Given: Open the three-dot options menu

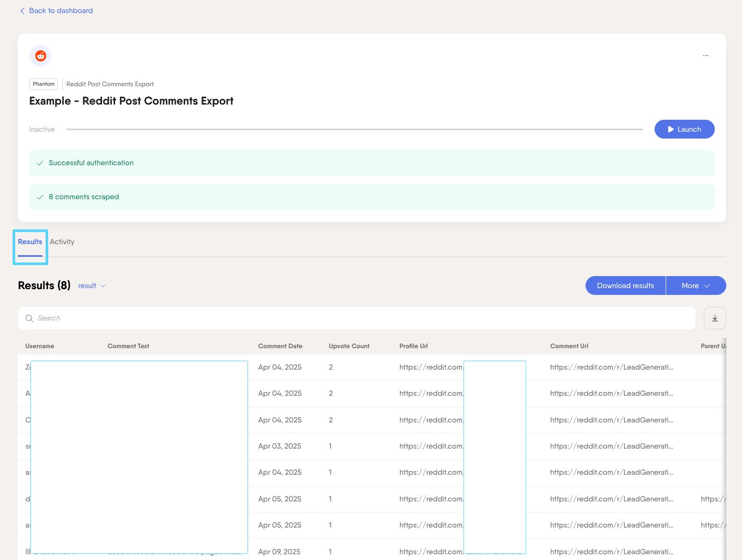Looking at the screenshot, I should pyautogui.click(x=705, y=55).
